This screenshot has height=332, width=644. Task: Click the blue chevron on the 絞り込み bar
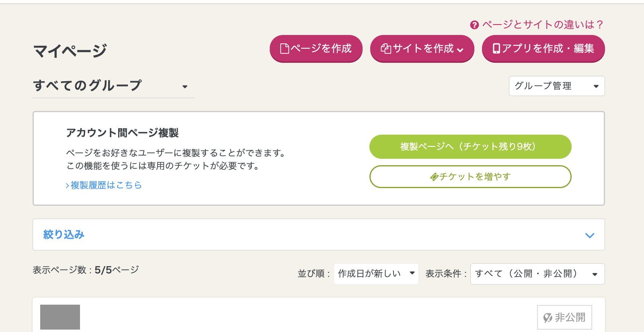tap(590, 235)
